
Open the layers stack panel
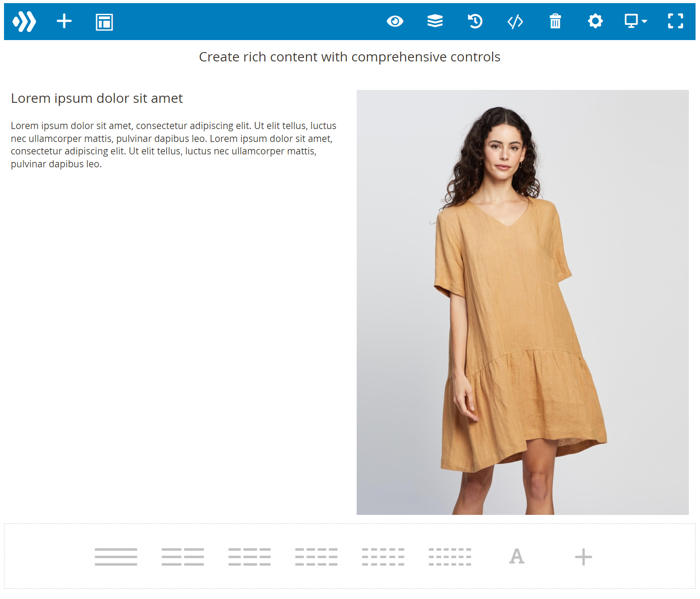(435, 21)
